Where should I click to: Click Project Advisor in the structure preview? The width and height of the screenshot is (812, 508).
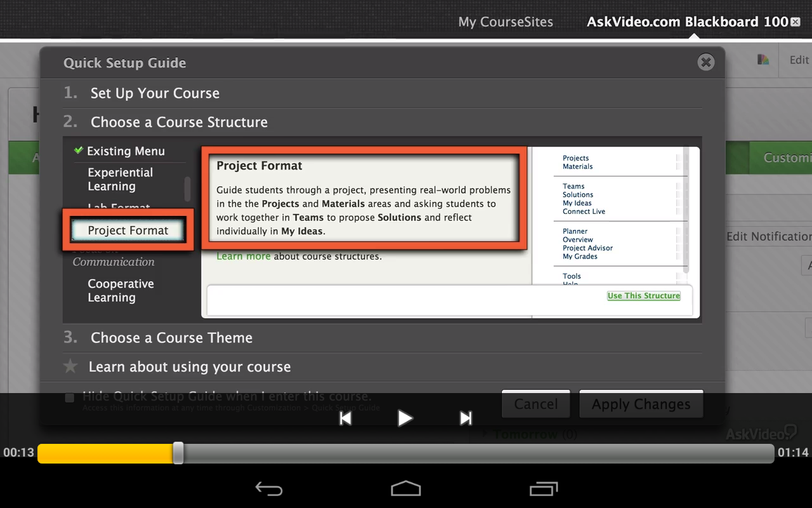(588, 248)
